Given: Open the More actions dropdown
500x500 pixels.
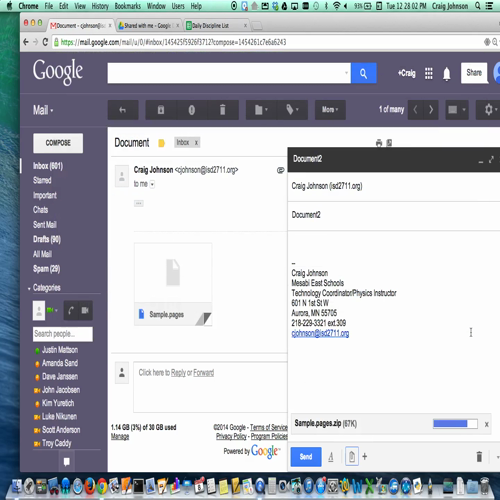Looking at the screenshot, I should 330,110.
